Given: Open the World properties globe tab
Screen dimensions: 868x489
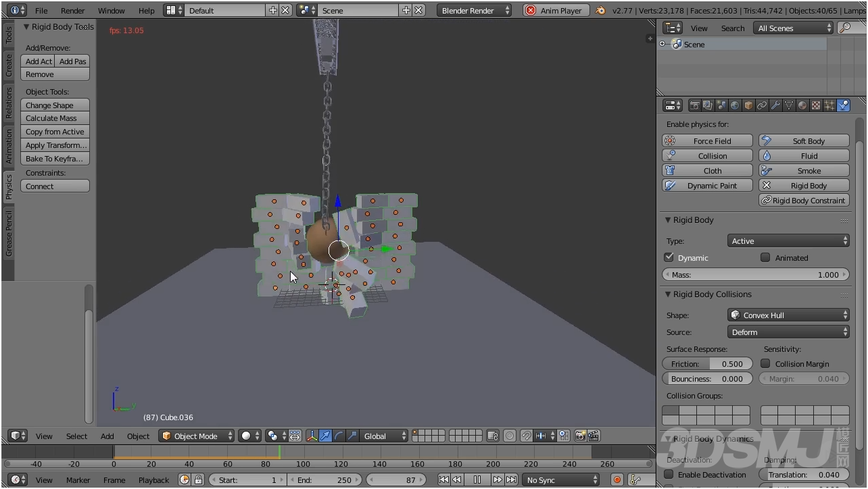Looking at the screenshot, I should (x=735, y=105).
